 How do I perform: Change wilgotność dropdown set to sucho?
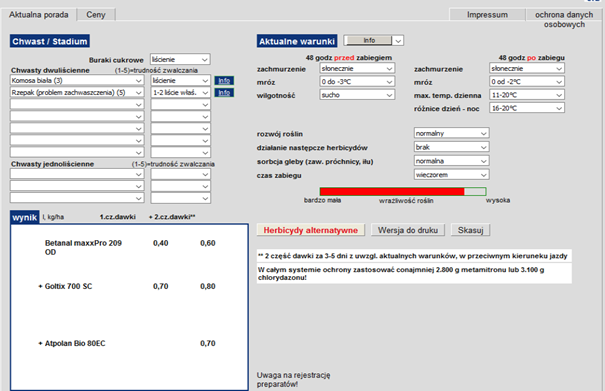click(x=357, y=95)
